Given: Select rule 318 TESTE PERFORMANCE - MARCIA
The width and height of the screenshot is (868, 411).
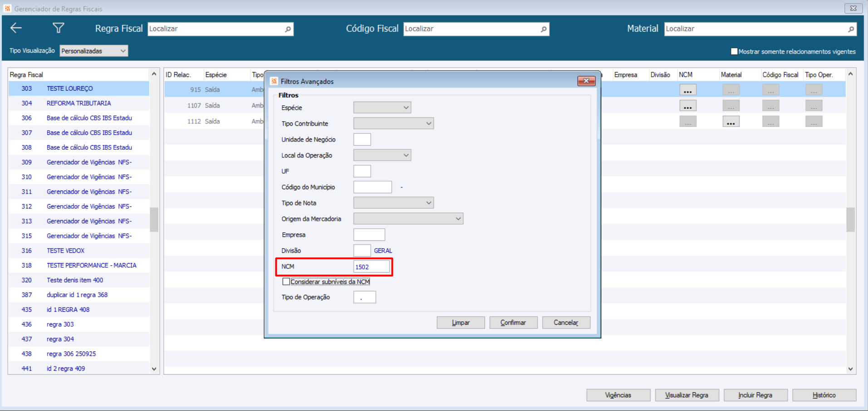Looking at the screenshot, I should 79,265.
